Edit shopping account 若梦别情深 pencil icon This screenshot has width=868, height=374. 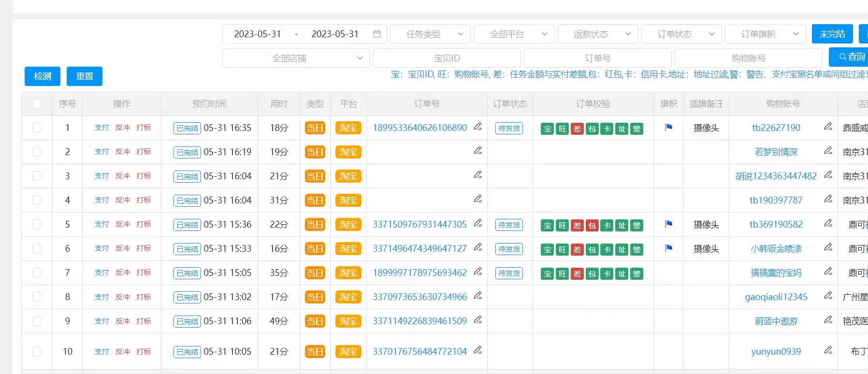828,151
